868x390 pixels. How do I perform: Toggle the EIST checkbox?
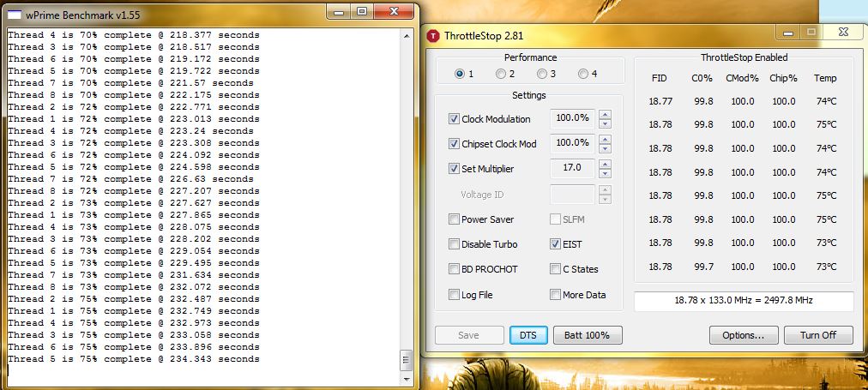(x=555, y=244)
